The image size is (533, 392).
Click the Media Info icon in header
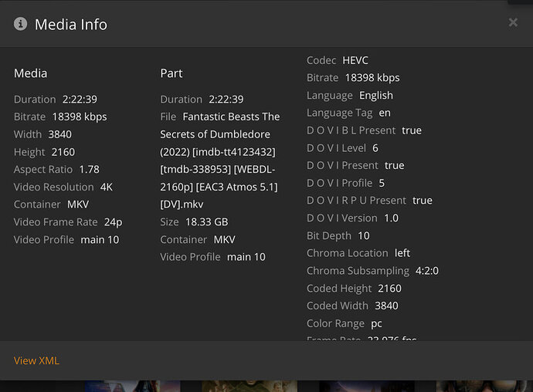(x=20, y=24)
